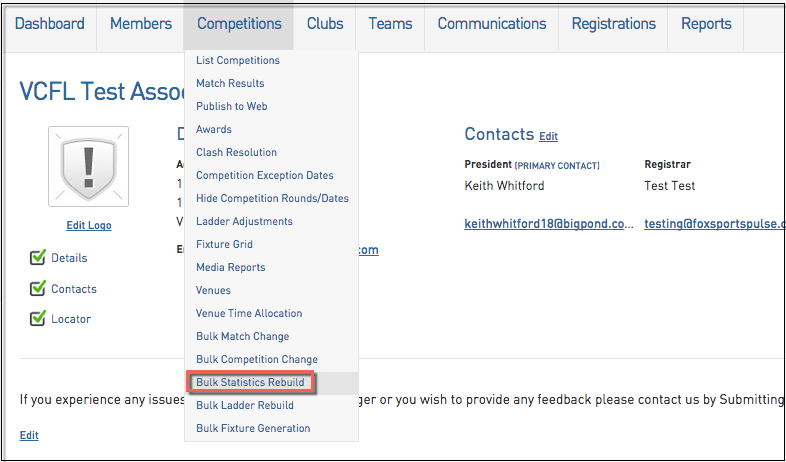Open the Members tab
Screen dimensions: 786x462
click(x=141, y=24)
